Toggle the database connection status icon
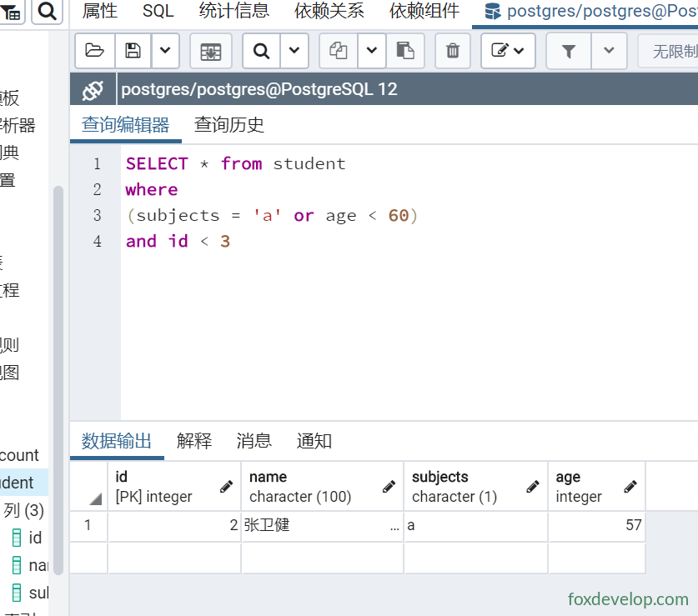698x616 pixels. click(93, 90)
